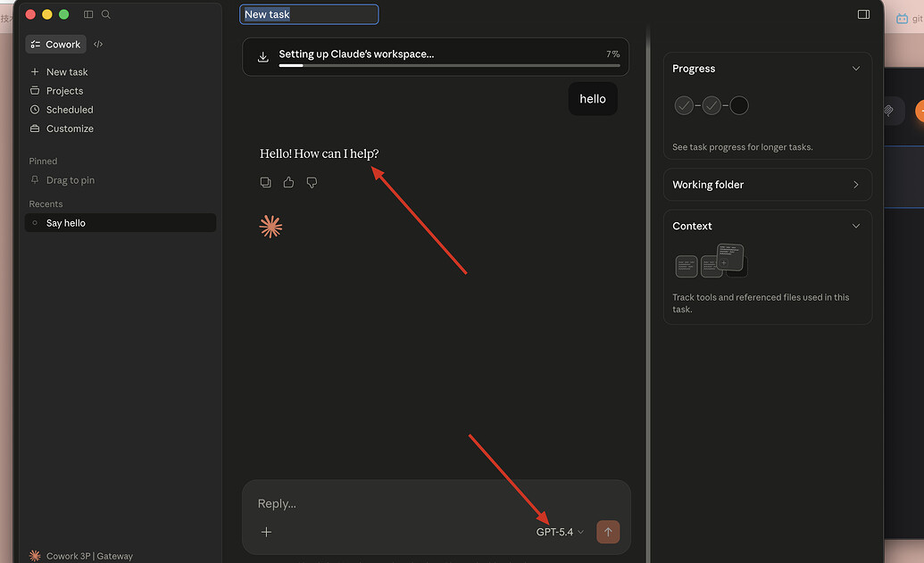Viewport: 924px width, 563px height.
Task: Open the GPT-5.4 model dropdown
Action: coord(560,532)
